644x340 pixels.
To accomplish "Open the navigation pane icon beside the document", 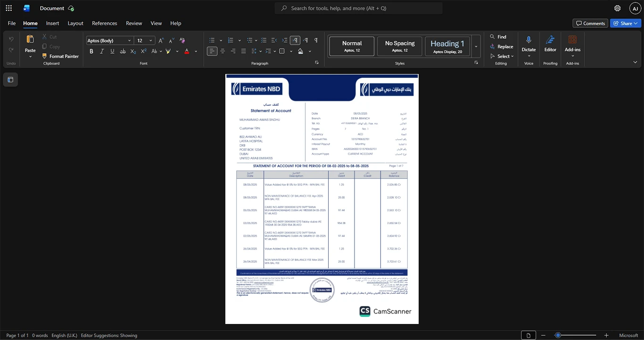I will pos(10,80).
